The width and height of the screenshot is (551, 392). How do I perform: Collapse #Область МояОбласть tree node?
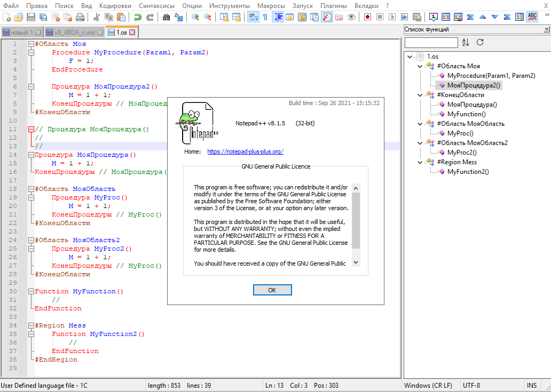click(420, 124)
